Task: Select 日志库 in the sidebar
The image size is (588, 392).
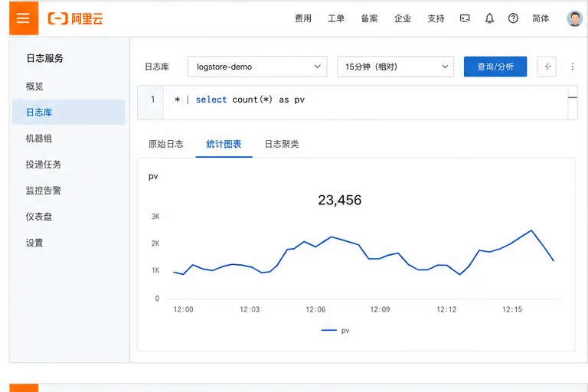Action: pos(69,112)
